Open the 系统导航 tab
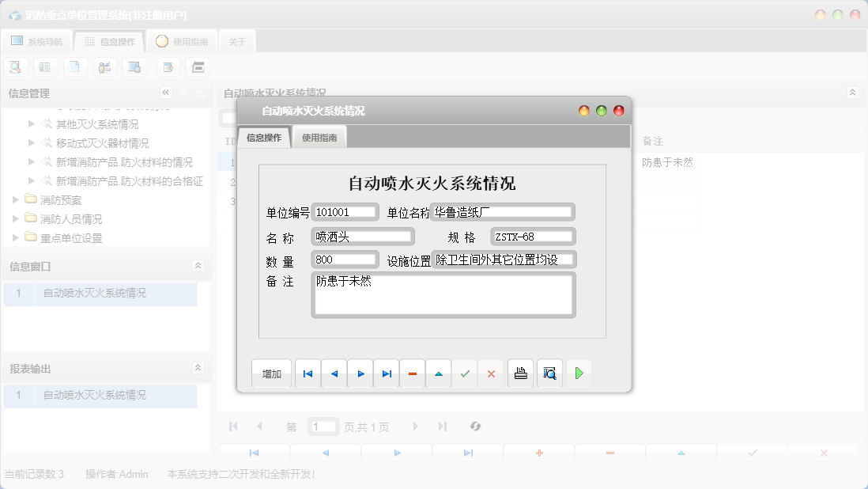868x489 pixels. 37,41
